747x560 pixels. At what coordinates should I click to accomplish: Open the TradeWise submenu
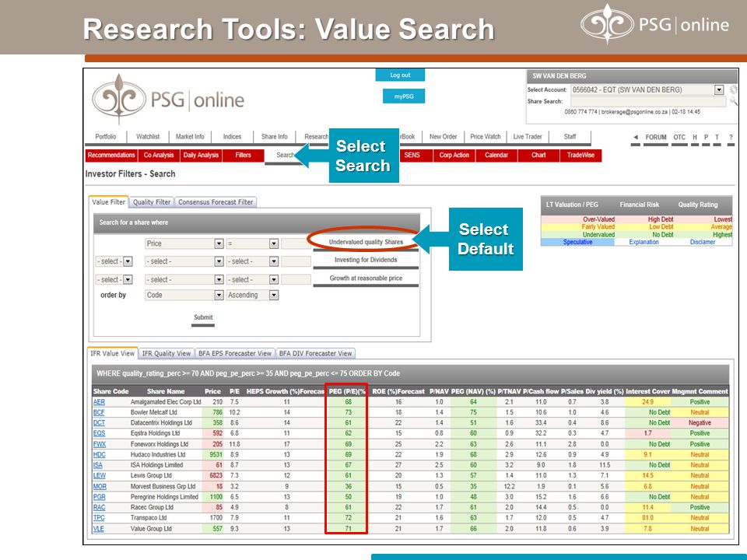580,156
